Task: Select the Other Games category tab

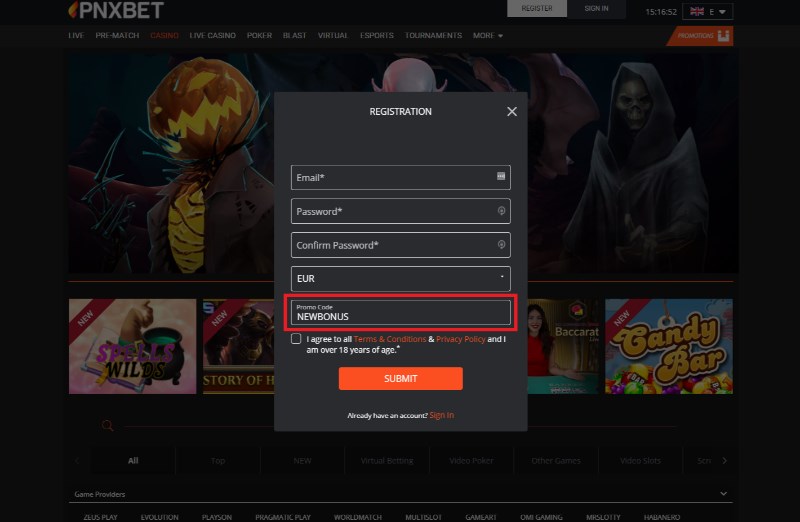Action: pyautogui.click(x=556, y=460)
